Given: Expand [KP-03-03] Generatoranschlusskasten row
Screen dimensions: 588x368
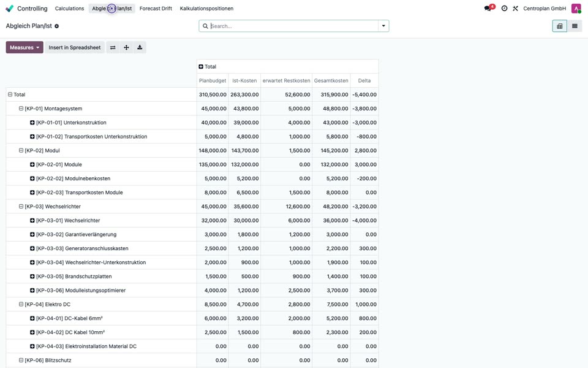Looking at the screenshot, I should (101, 248).
